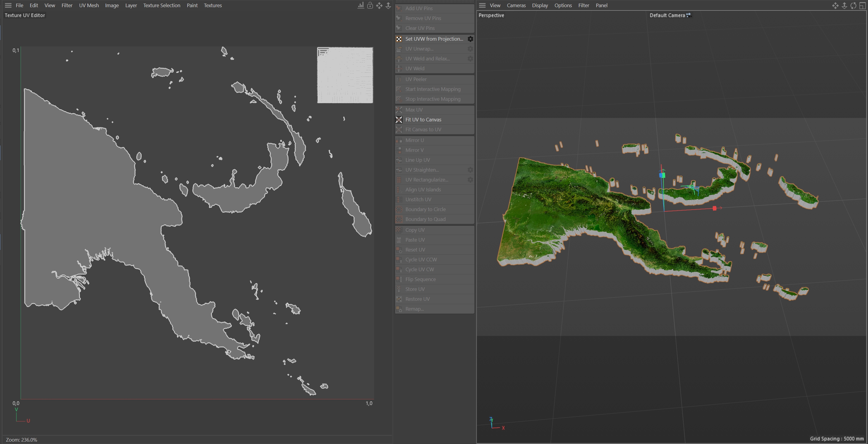Open the viewport Cameras menu
868x444 pixels.
[516, 5]
